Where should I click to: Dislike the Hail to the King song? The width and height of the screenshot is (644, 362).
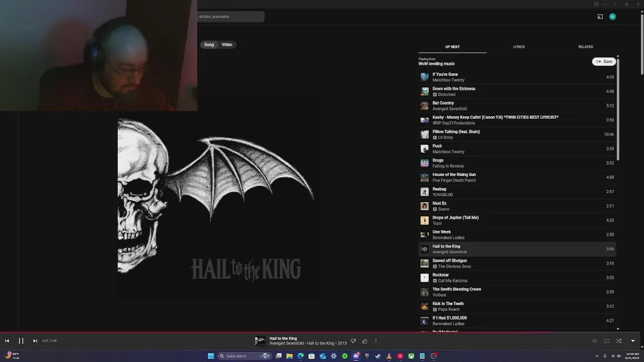[x=353, y=341]
